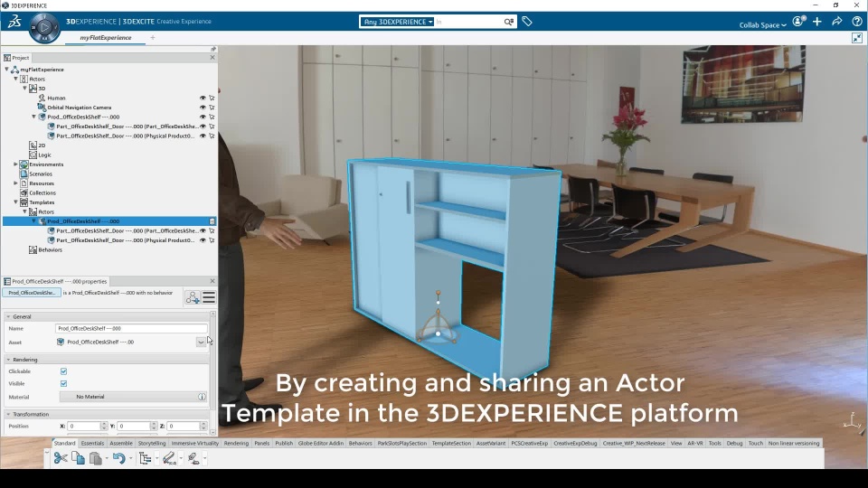Click the pin icon above the Project panel
Screen dimensions: 868x488
pyautogui.click(x=213, y=49)
